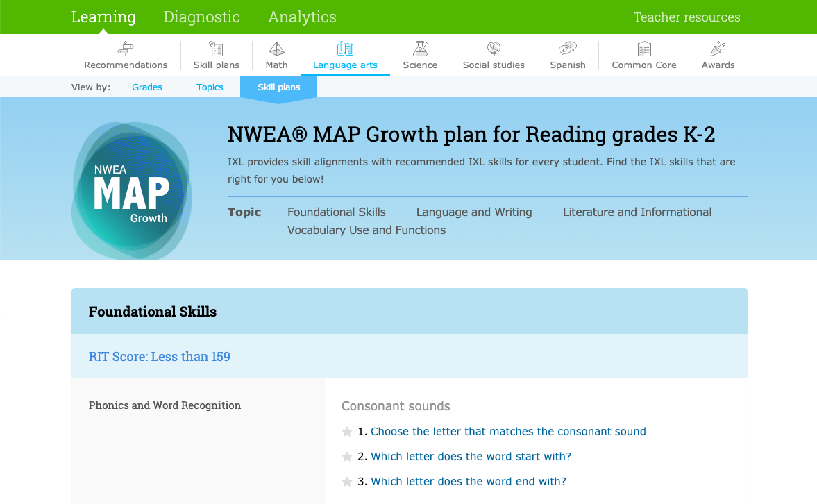The width and height of the screenshot is (817, 504).
Task: Star the word start with skill
Action: point(346,456)
